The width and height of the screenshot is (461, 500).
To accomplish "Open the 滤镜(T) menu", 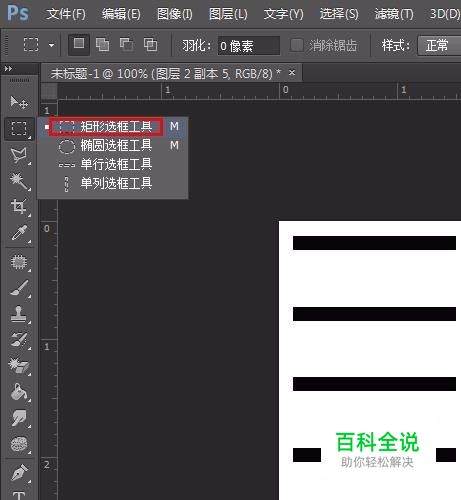I will pyautogui.click(x=394, y=14).
